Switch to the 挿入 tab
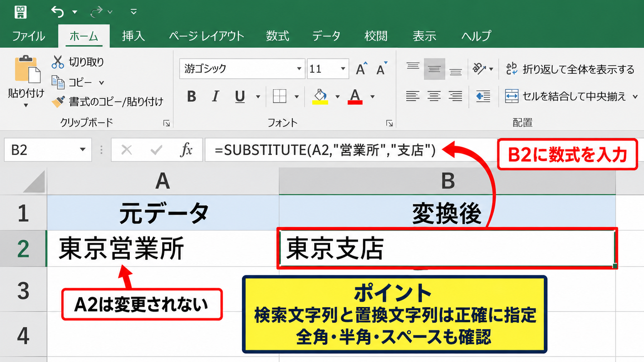 click(133, 36)
